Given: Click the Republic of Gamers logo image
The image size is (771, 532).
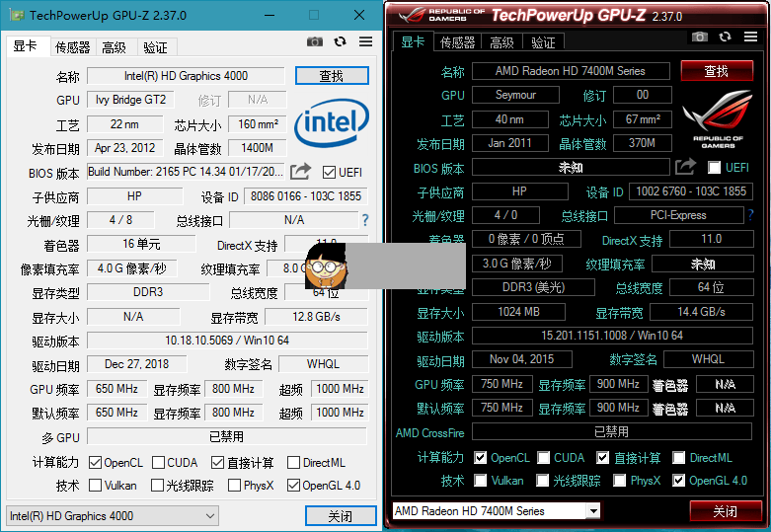Looking at the screenshot, I should point(718,119).
